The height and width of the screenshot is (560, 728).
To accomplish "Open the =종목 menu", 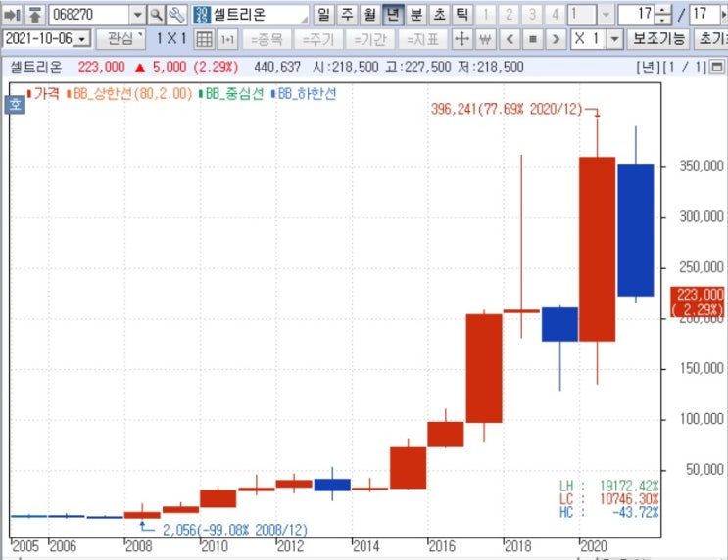I will click(x=267, y=39).
